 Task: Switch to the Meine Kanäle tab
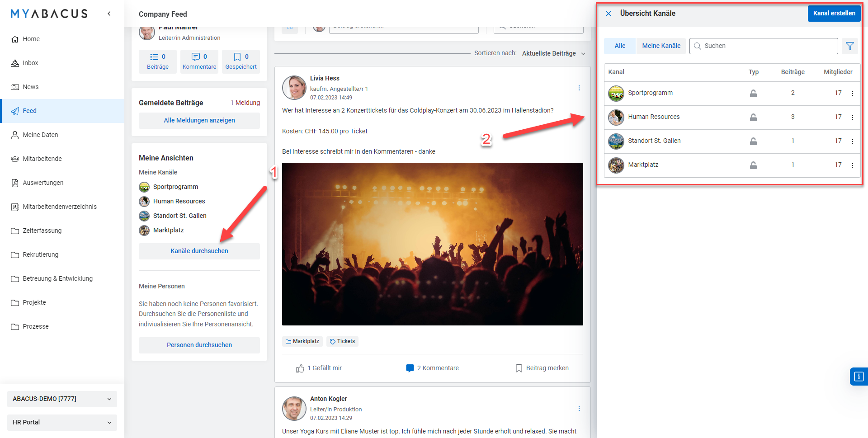click(x=661, y=46)
